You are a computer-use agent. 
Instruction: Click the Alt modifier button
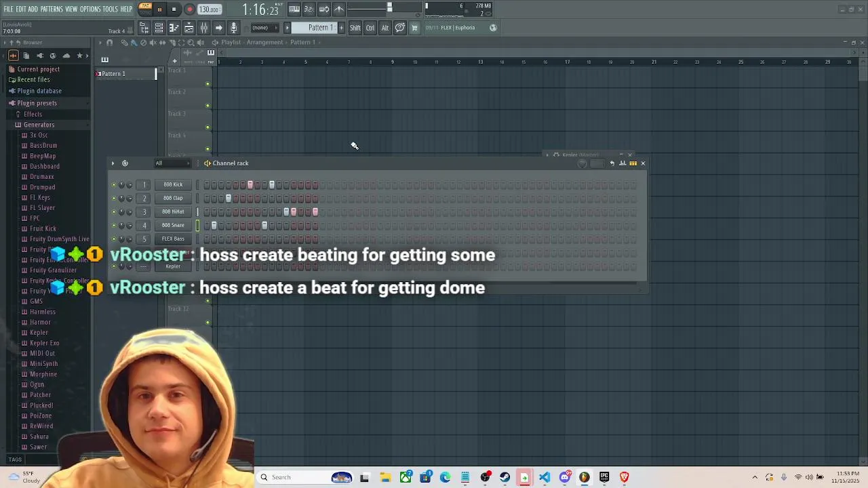[385, 28]
